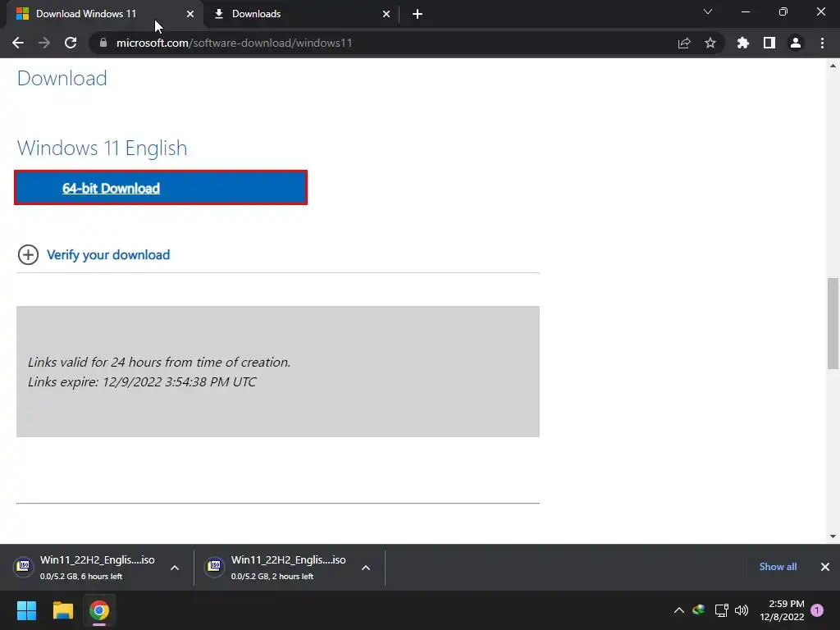Close the Downloads tab

tap(386, 14)
